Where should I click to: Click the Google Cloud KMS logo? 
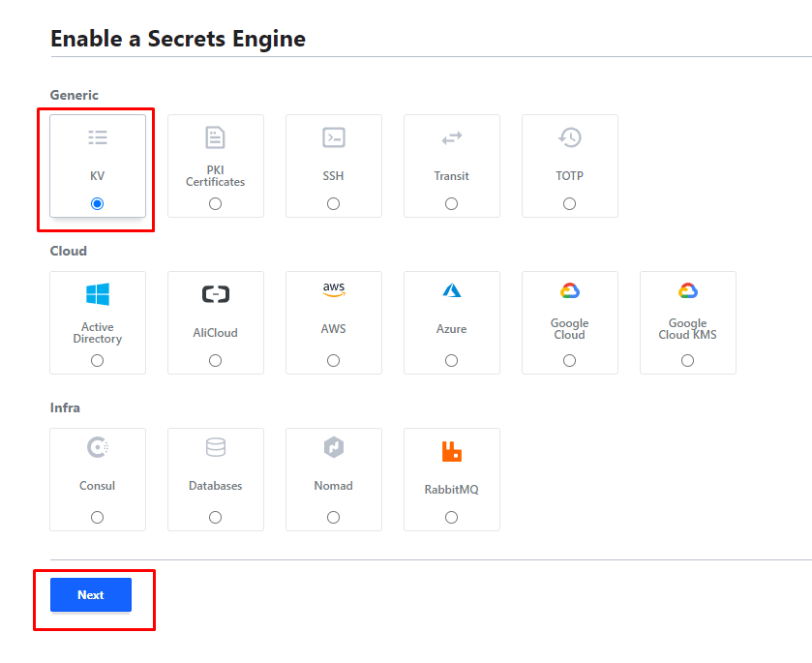pos(687,290)
